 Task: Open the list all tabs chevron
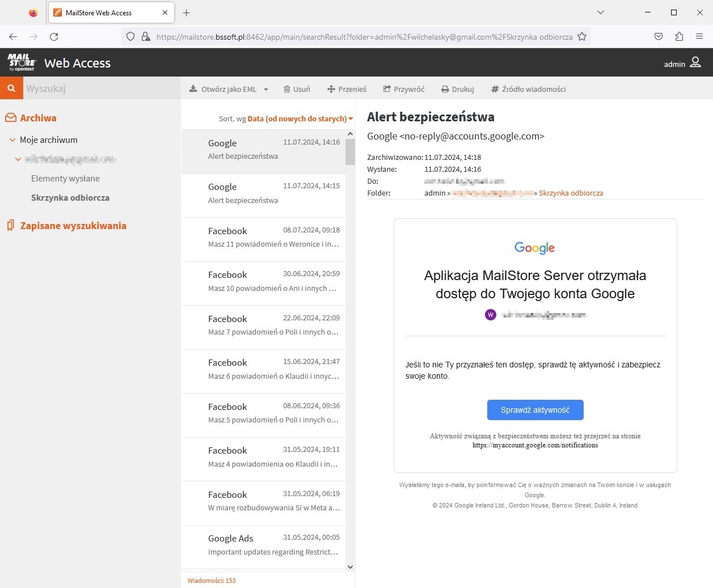601,12
